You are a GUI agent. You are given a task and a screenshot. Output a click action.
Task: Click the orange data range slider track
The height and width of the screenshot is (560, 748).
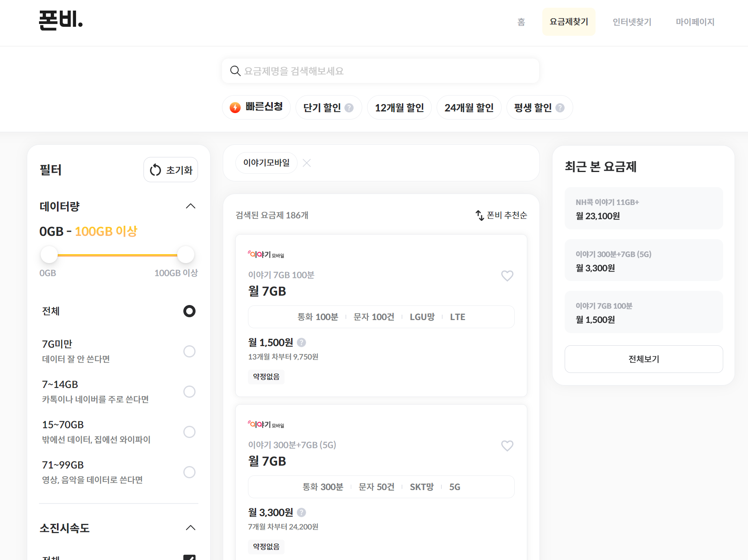point(117,255)
